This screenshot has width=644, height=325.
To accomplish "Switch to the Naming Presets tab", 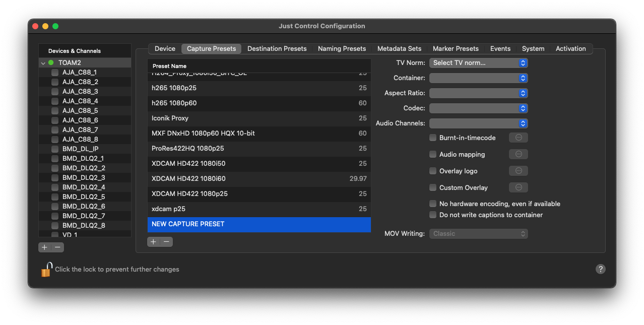I will coord(342,49).
